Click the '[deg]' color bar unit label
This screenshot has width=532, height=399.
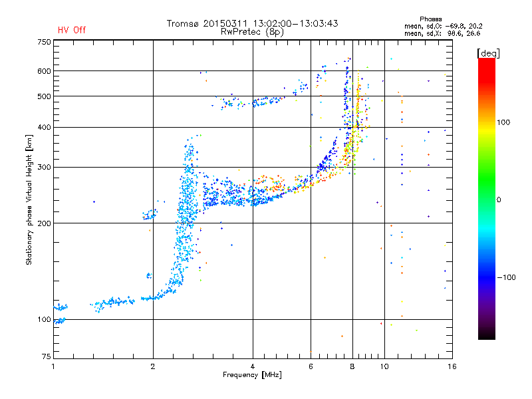(488, 53)
